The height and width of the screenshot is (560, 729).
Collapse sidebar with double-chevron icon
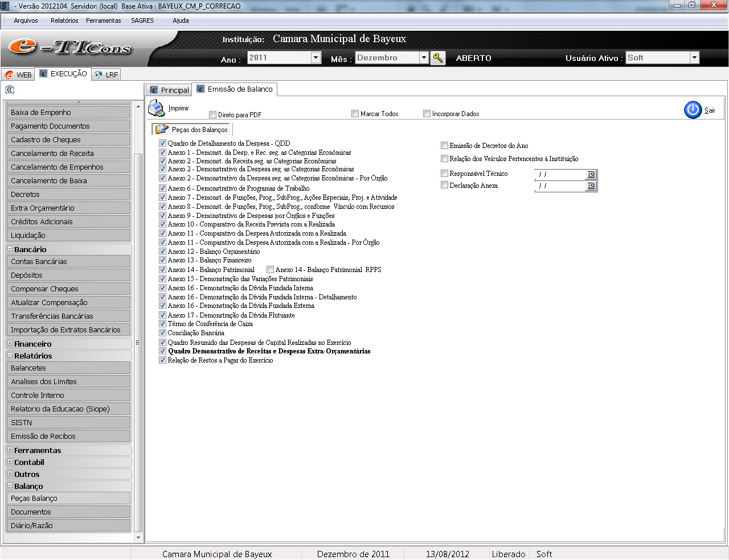(x=10, y=90)
